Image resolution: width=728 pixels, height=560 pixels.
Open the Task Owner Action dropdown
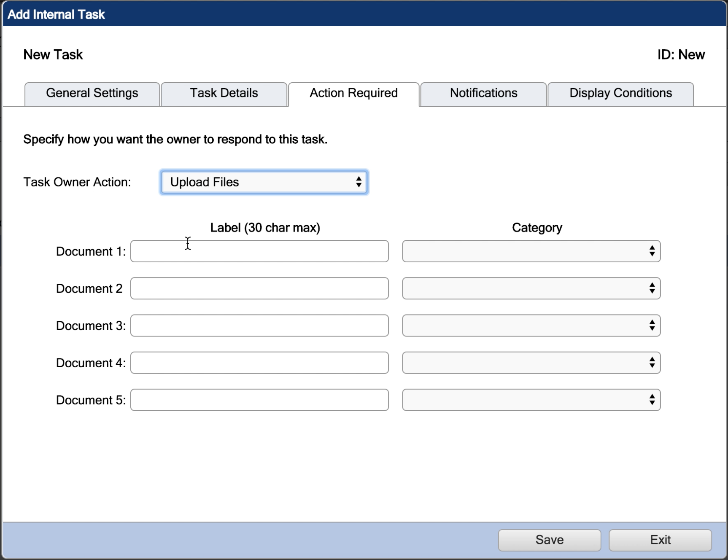(x=263, y=182)
